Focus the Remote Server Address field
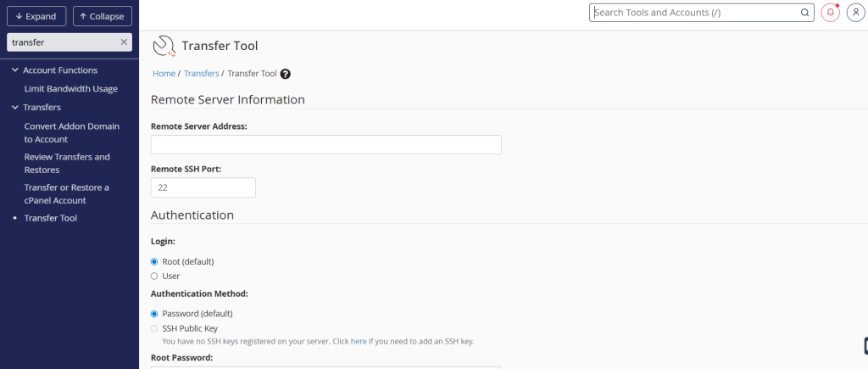Image resolution: width=868 pixels, height=369 pixels. pos(326,144)
